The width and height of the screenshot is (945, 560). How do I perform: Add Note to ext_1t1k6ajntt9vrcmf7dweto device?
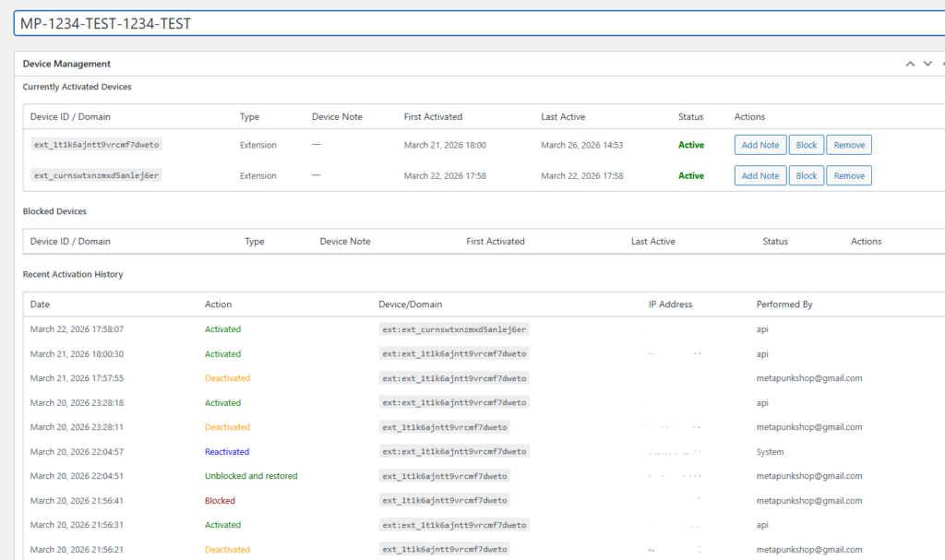(760, 145)
